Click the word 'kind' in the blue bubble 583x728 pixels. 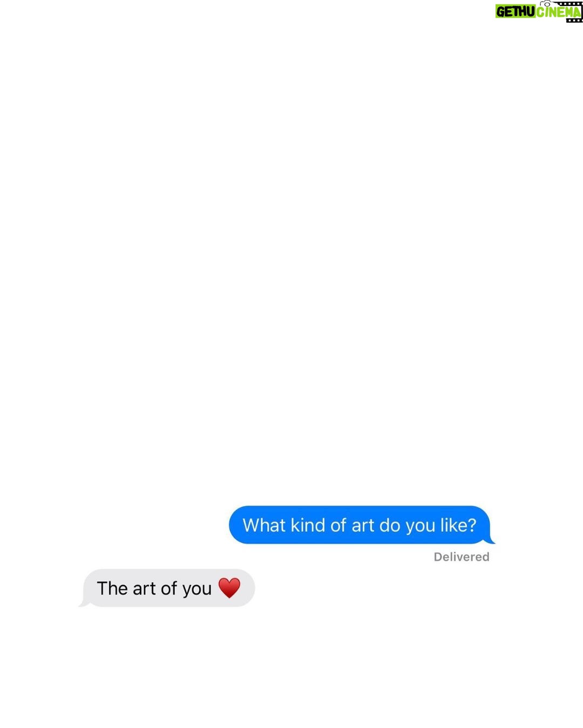[x=308, y=525]
